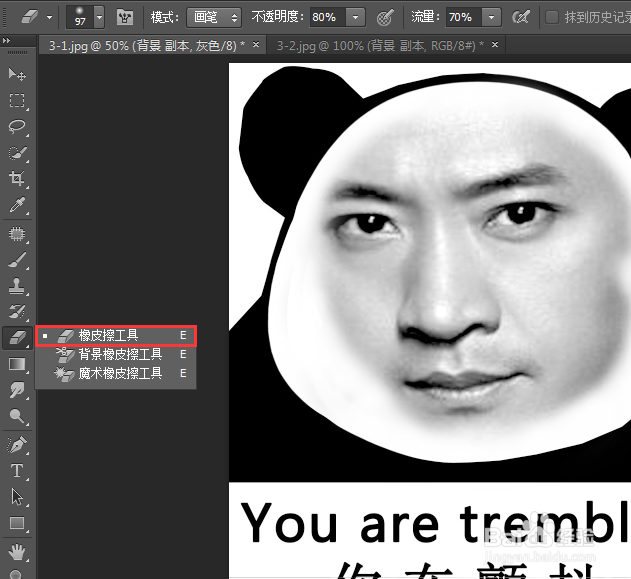Choose 背景橡皮擦工具 from flyout
This screenshot has width=631, height=579.
pyautogui.click(x=116, y=354)
